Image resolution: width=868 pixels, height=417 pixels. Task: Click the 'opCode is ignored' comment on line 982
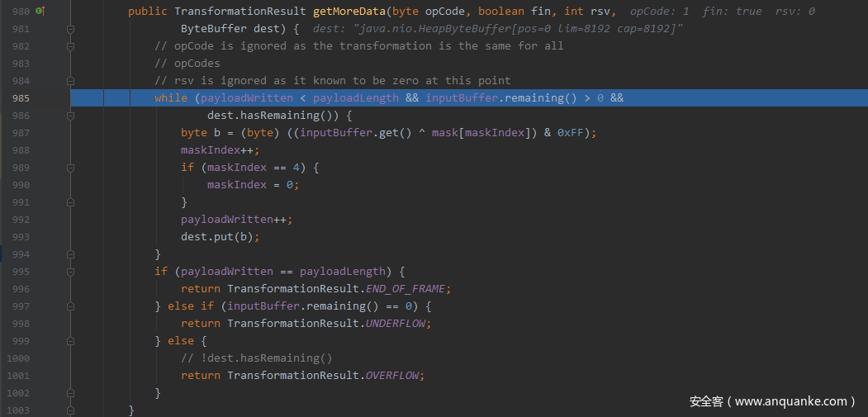click(358, 46)
